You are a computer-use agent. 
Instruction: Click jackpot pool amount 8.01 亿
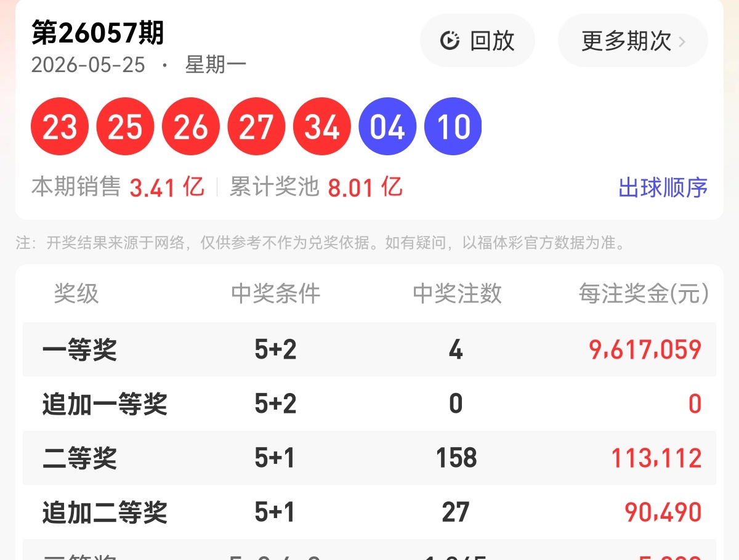pos(365,187)
